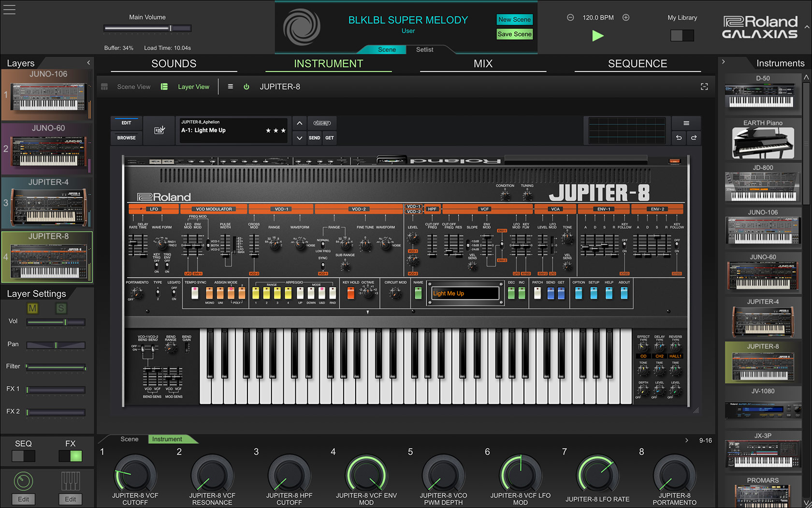
Task: Click the GET button
Action: [330, 138]
